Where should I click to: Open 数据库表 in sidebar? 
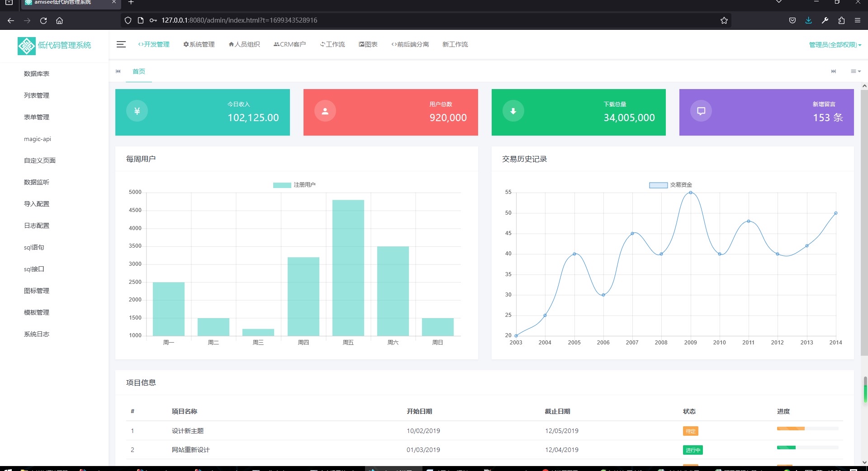tap(37, 74)
